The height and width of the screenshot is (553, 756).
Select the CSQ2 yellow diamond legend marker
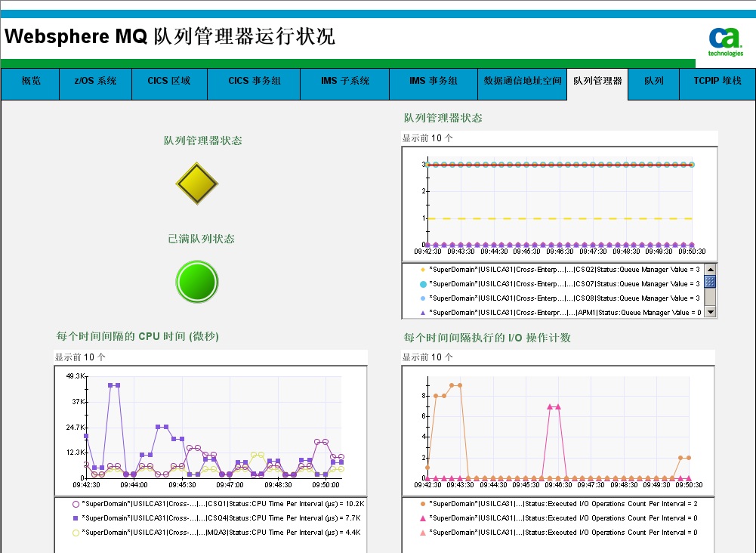point(423,270)
